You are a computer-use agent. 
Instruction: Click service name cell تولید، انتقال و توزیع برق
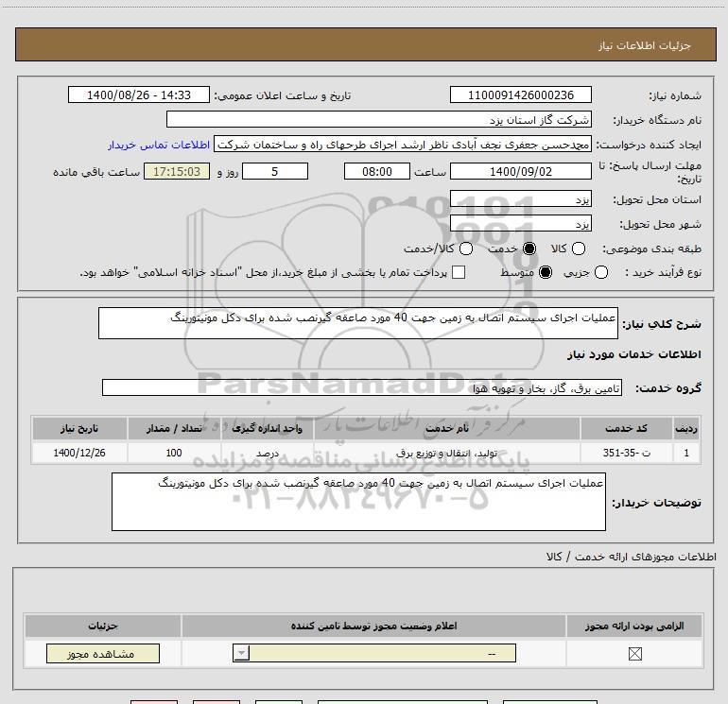pos(447,453)
